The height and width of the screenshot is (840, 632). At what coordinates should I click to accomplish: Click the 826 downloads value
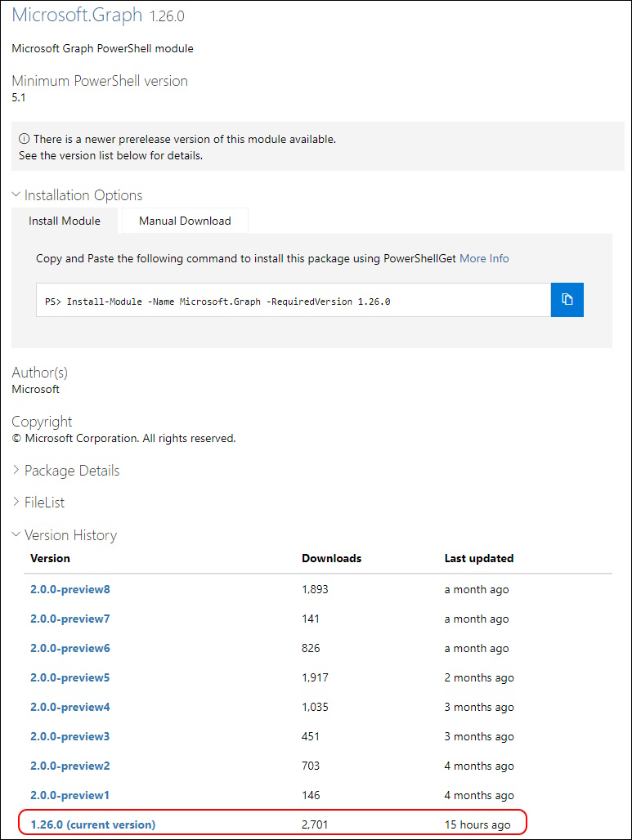point(311,648)
